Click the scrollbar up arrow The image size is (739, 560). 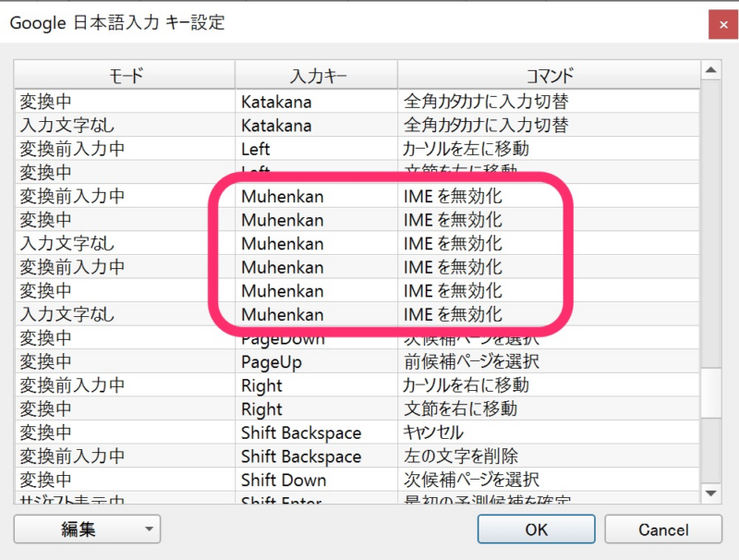(x=710, y=71)
